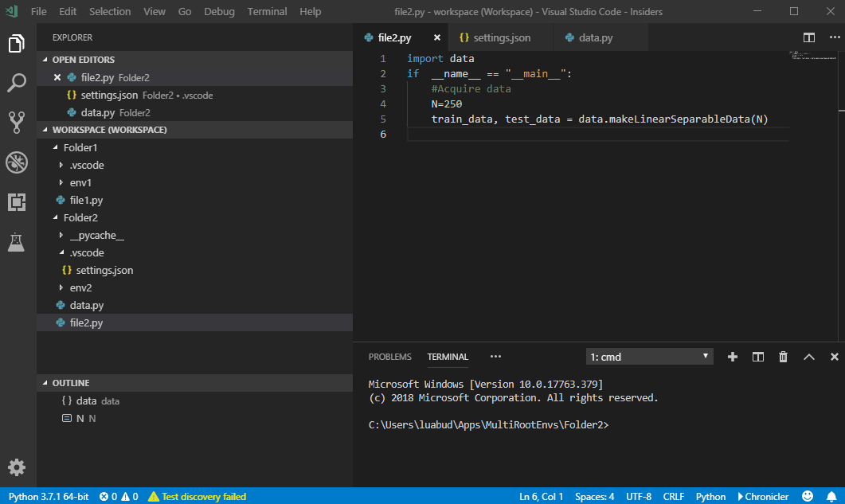The image size is (845, 504).
Task: Change language mode via Python
Action: [x=710, y=497]
